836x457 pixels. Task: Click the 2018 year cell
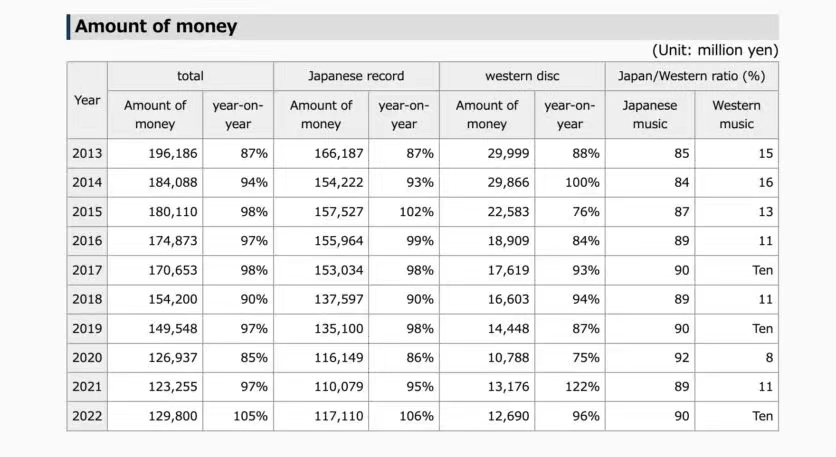[x=87, y=299]
